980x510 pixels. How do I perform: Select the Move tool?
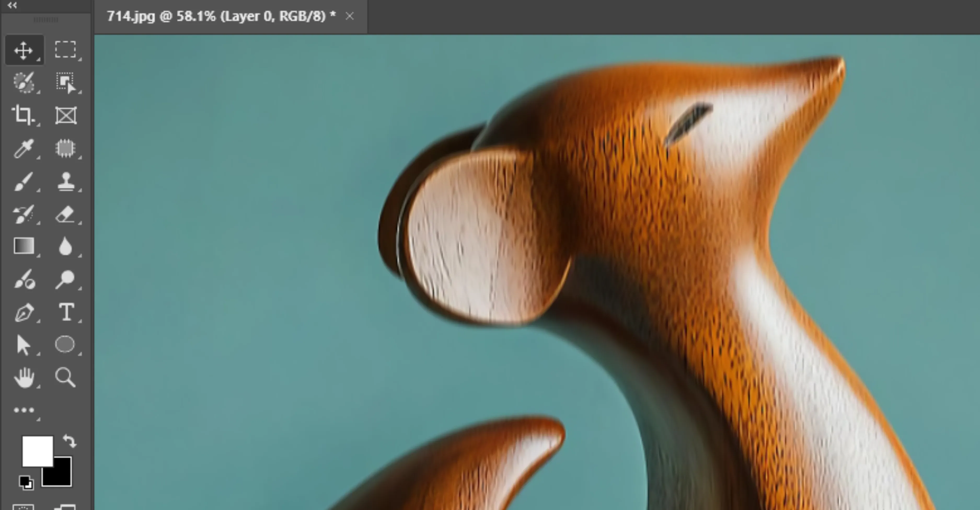(24, 50)
